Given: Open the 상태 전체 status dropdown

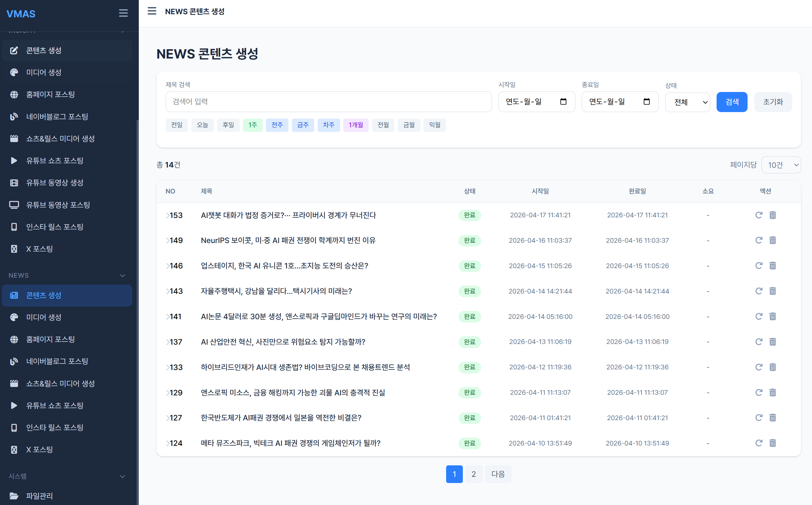Looking at the screenshot, I should click(x=687, y=102).
